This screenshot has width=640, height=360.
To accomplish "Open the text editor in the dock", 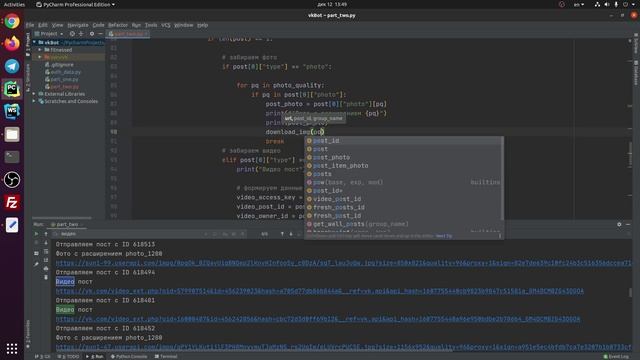I will coord(12,225).
